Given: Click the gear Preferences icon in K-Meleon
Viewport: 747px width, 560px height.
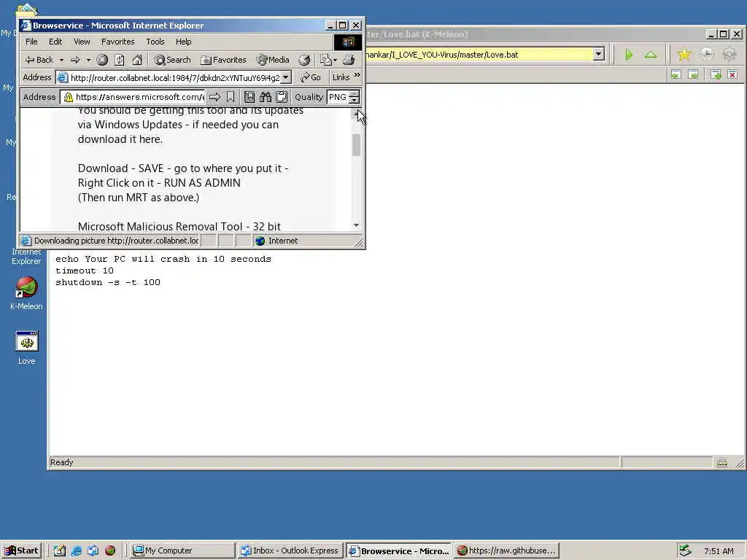Looking at the screenshot, I should (729, 55).
